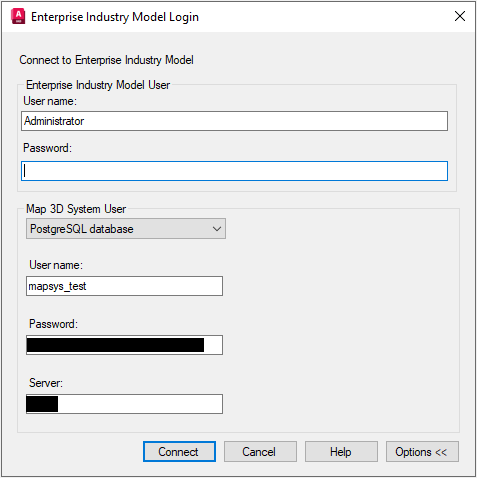Viewport: 477px width, 478px height.
Task: Close the Enterprise Industry Model Login dialog
Action: 460,16
